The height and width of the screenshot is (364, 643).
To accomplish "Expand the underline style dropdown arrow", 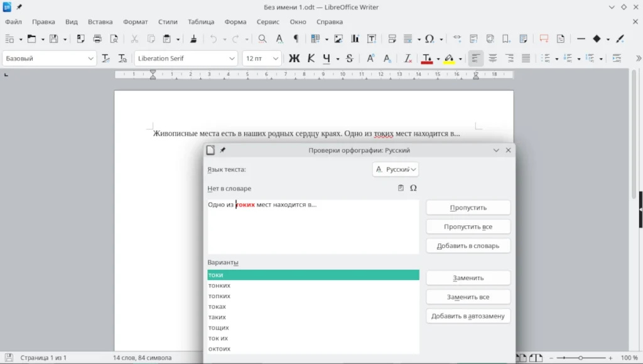I will (x=337, y=59).
